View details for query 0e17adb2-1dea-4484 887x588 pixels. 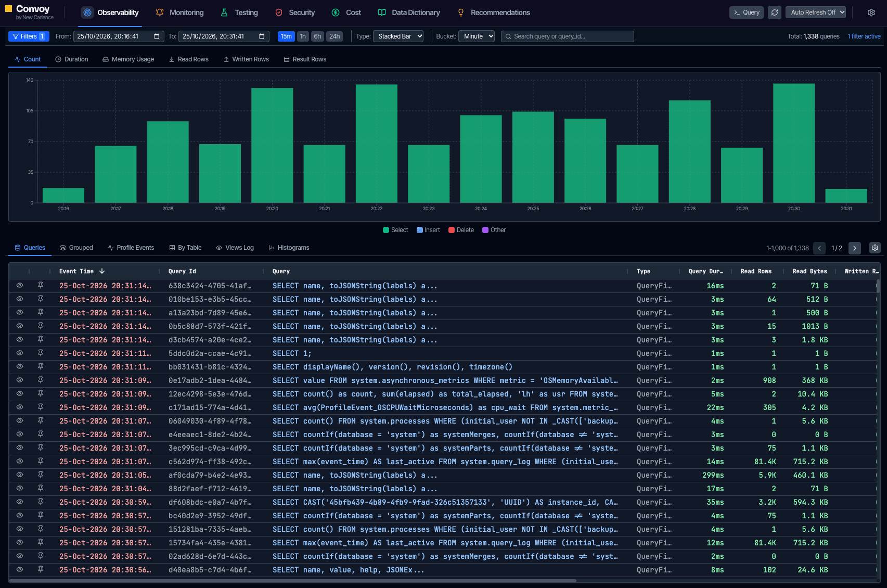(x=20, y=380)
